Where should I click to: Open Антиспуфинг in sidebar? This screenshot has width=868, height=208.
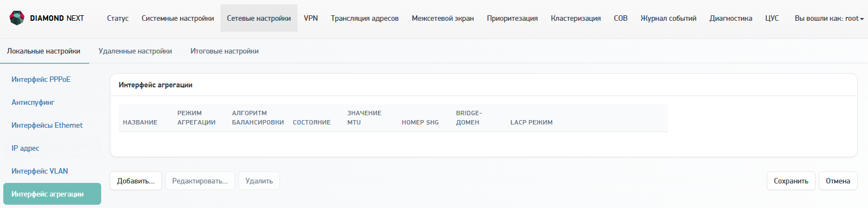click(33, 102)
